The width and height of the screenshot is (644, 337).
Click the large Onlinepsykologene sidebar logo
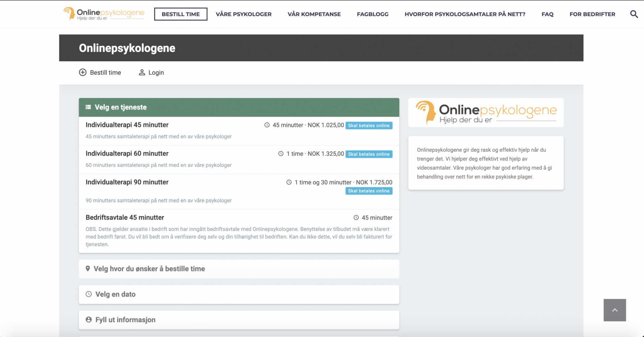(x=486, y=113)
